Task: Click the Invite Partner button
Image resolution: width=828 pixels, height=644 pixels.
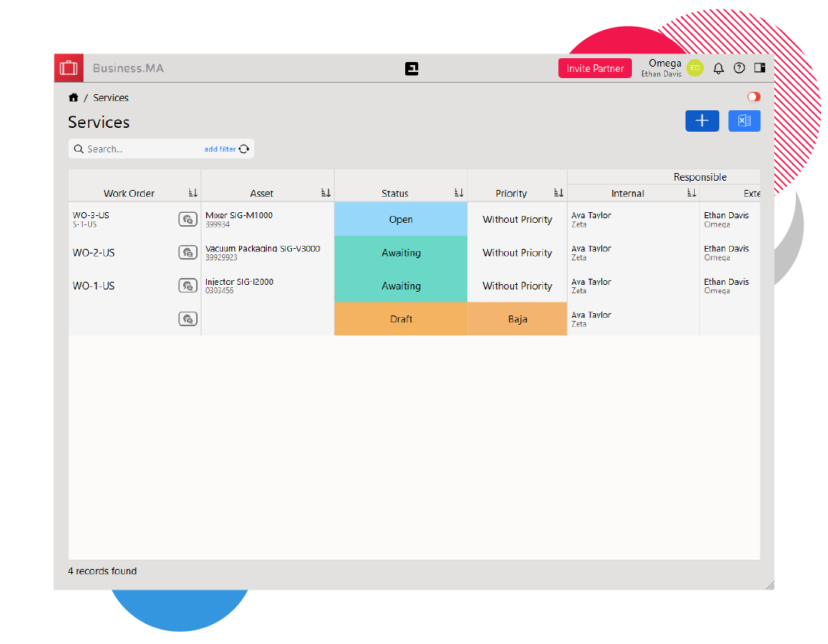Action: click(x=594, y=68)
